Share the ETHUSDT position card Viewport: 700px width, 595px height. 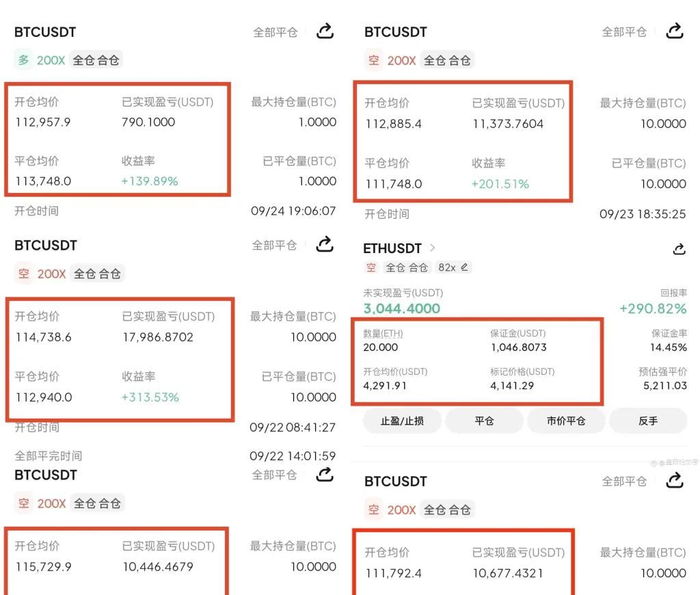tap(679, 249)
